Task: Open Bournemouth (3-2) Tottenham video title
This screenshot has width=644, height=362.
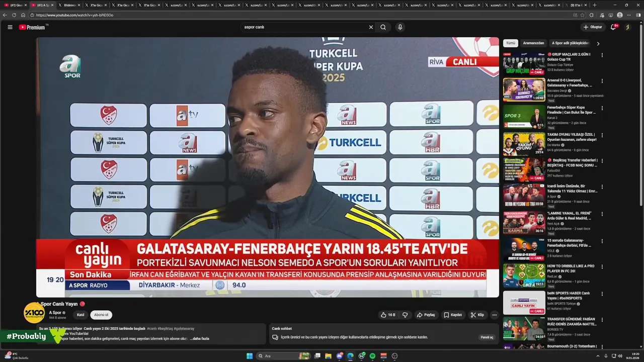Action: pos(572,346)
